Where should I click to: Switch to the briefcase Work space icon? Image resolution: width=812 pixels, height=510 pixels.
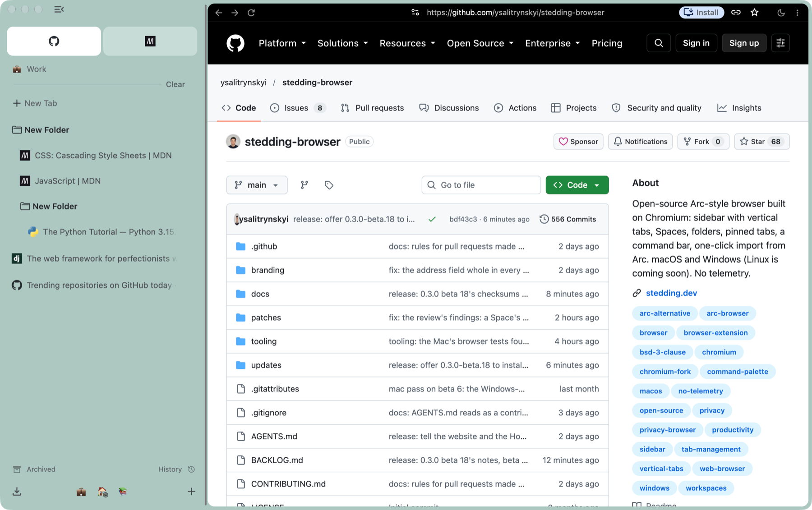tap(81, 492)
